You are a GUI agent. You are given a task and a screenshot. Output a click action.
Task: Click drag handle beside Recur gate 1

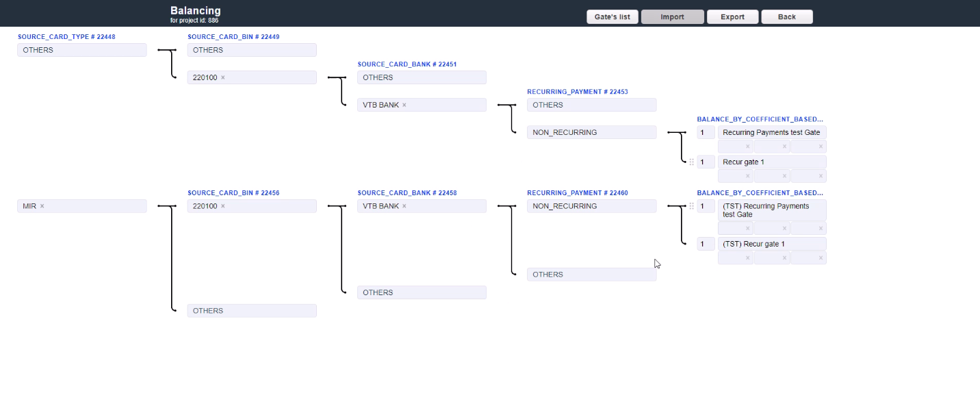pyautogui.click(x=691, y=162)
